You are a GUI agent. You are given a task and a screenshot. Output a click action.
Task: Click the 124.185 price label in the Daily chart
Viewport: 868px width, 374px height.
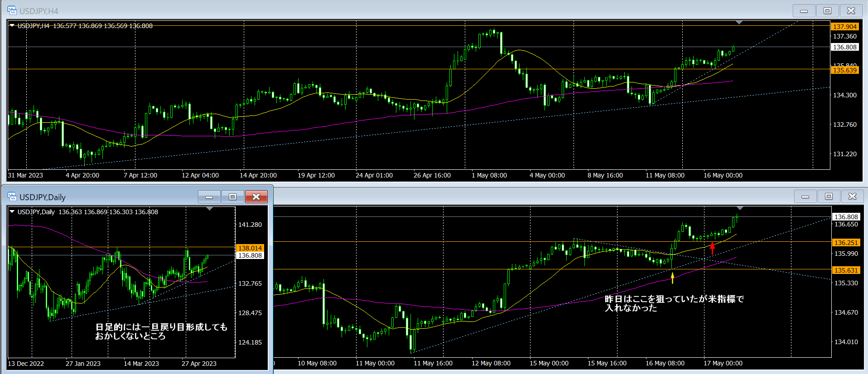[x=250, y=342]
